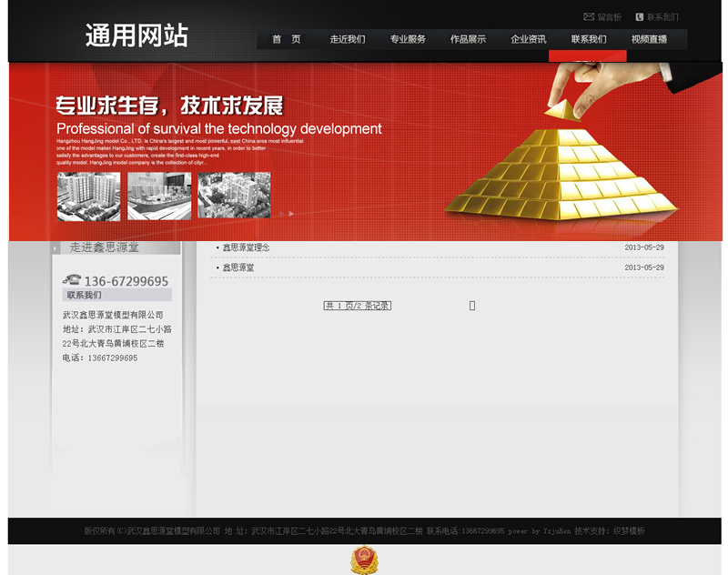Open the 企业资讯 menu item
This screenshot has height=575, width=728.
528,39
